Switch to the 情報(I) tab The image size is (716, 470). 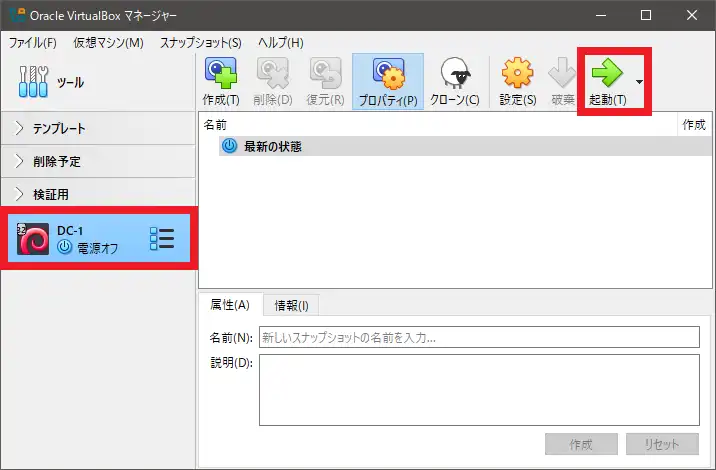click(291, 306)
